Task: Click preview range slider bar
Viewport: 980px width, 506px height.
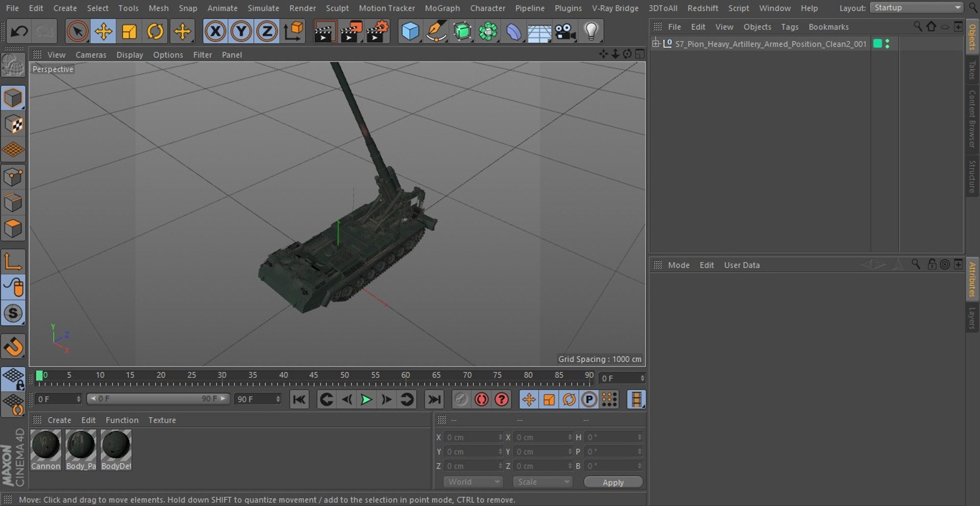Action: click(x=158, y=399)
